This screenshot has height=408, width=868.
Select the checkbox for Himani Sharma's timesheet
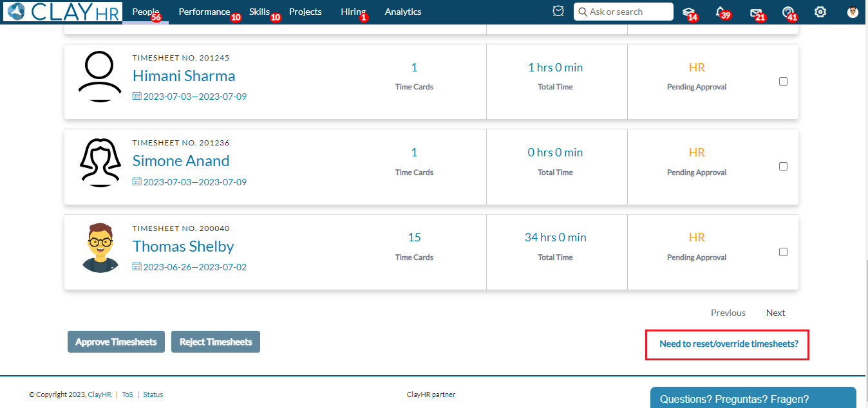click(x=783, y=81)
